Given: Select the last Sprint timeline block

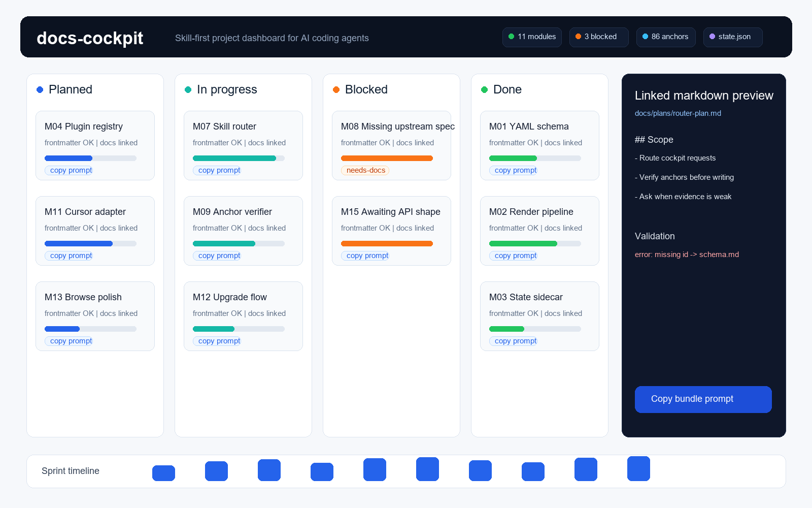Looking at the screenshot, I should 638,468.
